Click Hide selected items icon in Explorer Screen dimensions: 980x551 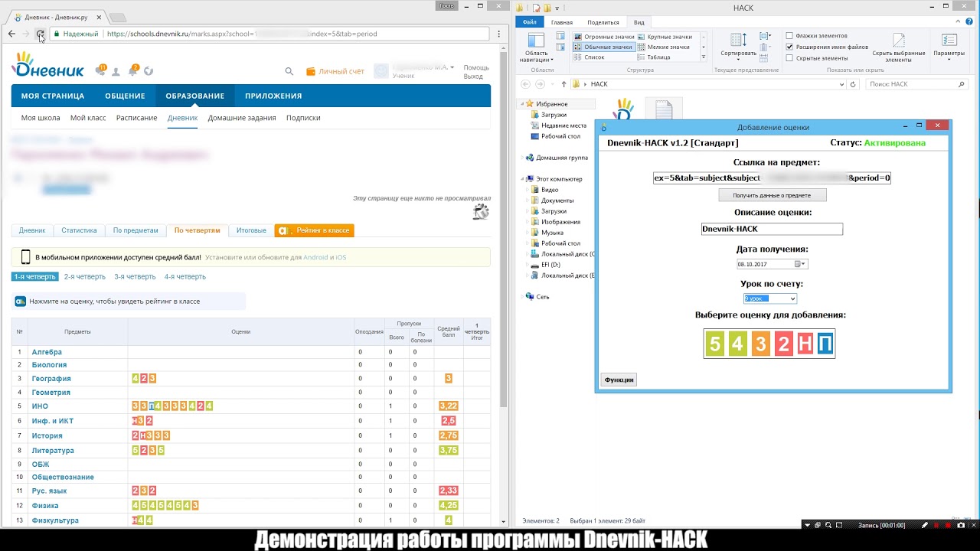(898, 41)
